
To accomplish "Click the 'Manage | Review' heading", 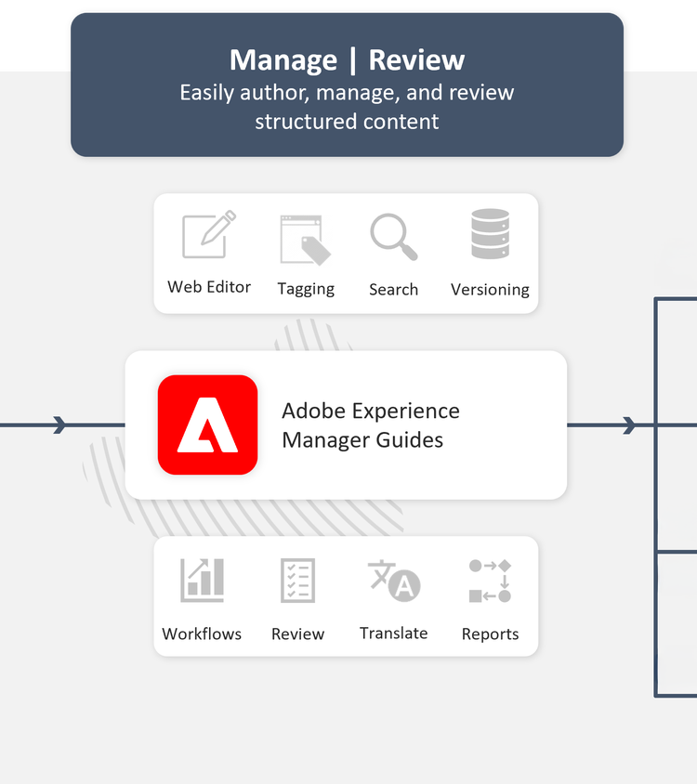I will tap(347, 60).
